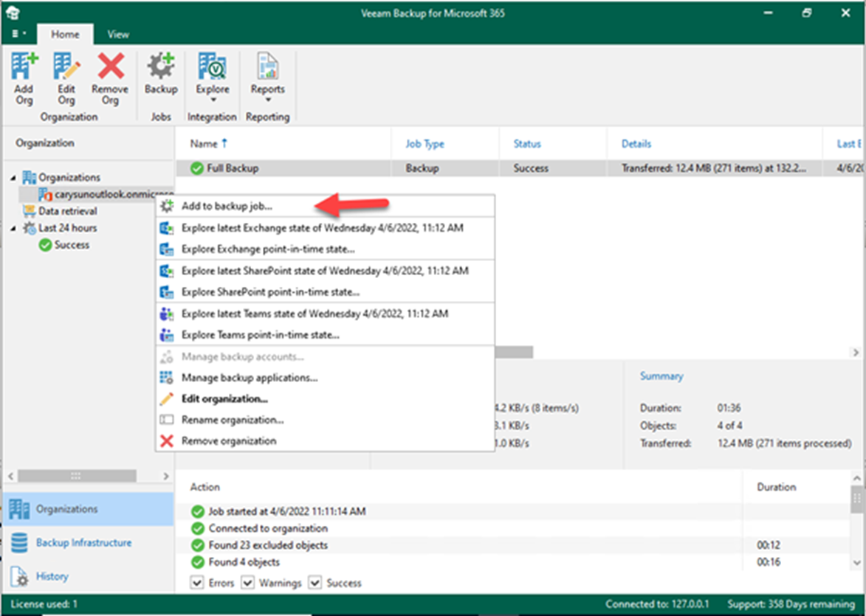Viewport: 866px width, 616px height.
Task: Click SharePoint icon beside Explore latest SharePoint state
Action: (166, 271)
